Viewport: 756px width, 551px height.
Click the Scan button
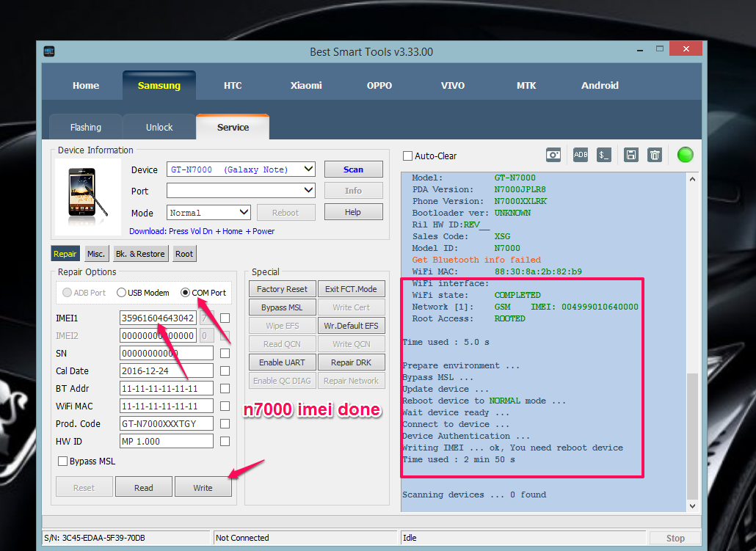click(353, 169)
